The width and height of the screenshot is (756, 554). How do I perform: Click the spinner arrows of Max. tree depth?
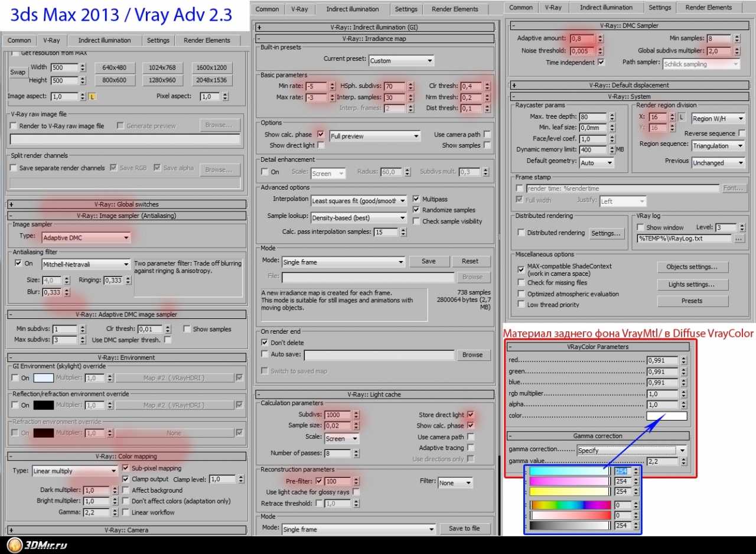point(612,117)
